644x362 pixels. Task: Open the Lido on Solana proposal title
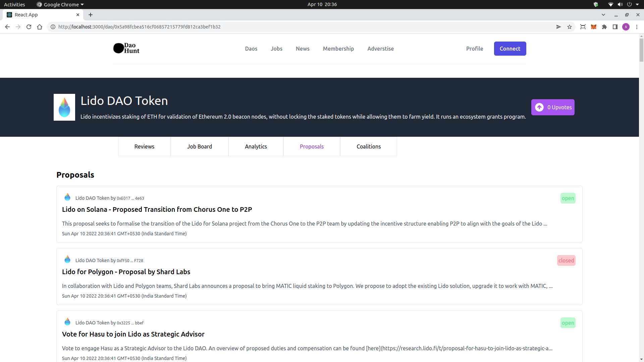157,209
